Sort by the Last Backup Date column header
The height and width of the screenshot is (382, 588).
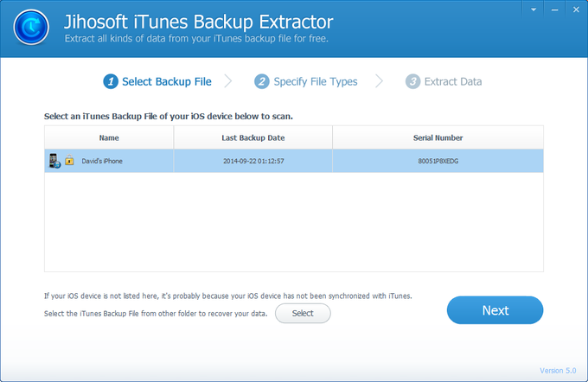tap(252, 137)
